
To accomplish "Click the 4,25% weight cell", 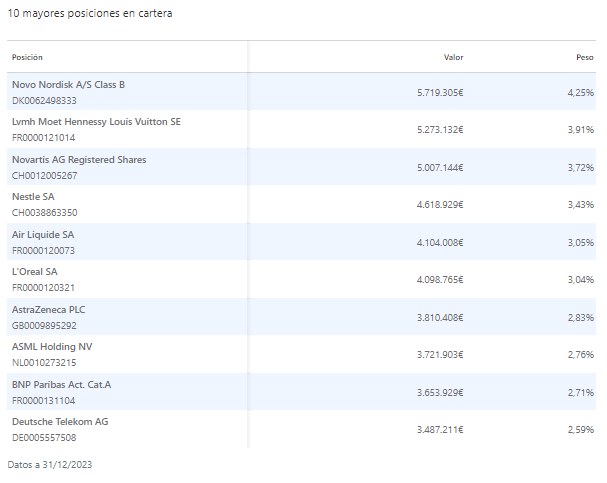I will coord(580,92).
